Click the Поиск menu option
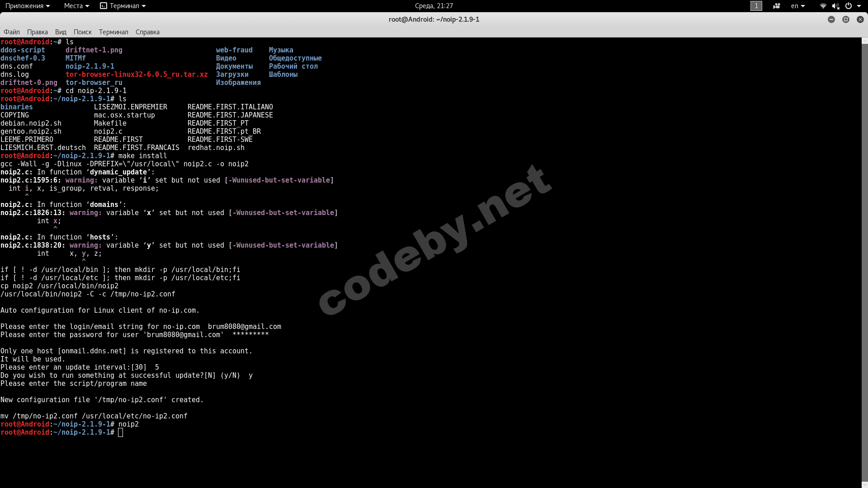The width and height of the screenshot is (868, 488). [x=82, y=32]
